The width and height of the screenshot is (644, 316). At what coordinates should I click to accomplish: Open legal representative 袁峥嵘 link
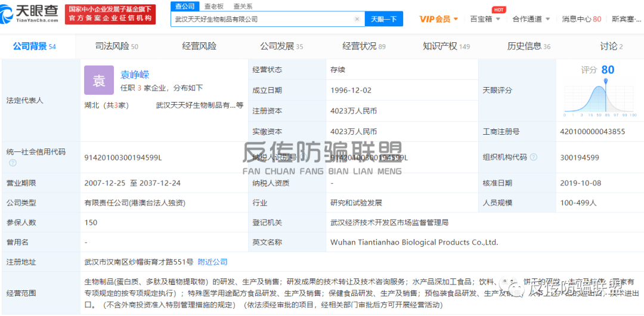[x=135, y=75]
